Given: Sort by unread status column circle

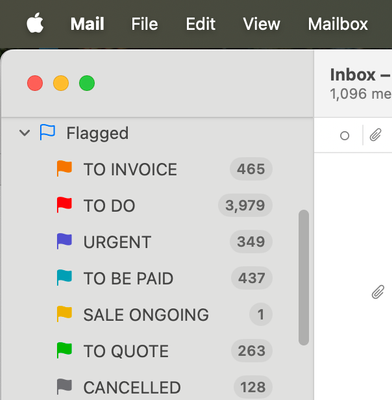Looking at the screenshot, I should pyautogui.click(x=345, y=136).
